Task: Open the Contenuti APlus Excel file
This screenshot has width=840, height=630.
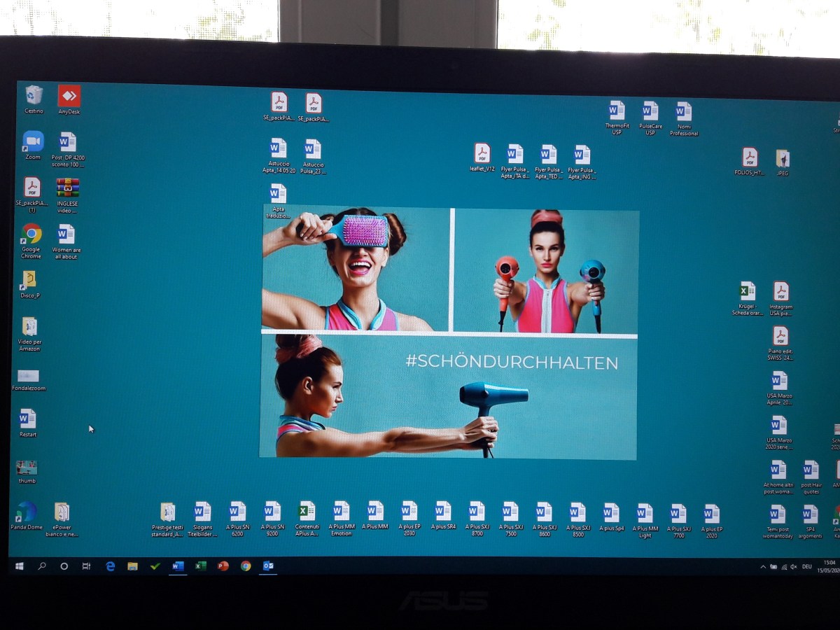Action: [307, 512]
